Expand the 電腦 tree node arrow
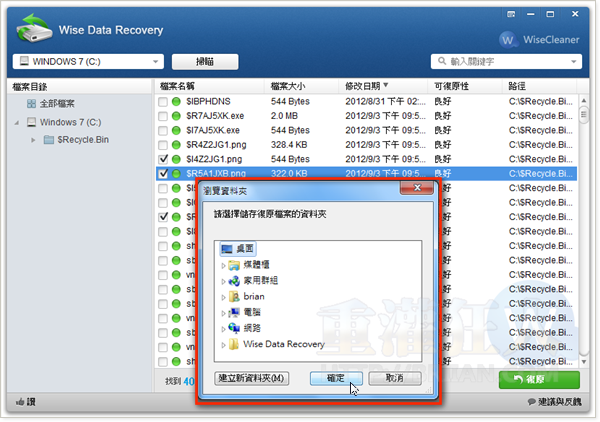 click(222, 313)
